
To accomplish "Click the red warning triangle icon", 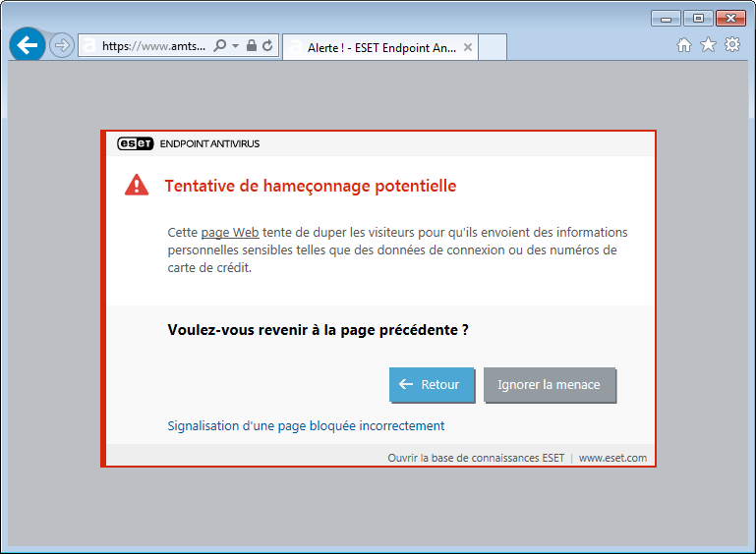I will pyautogui.click(x=137, y=185).
